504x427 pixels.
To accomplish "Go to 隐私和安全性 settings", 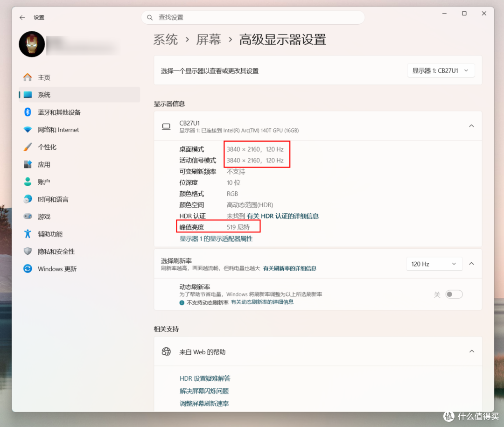I will (x=79, y=251).
